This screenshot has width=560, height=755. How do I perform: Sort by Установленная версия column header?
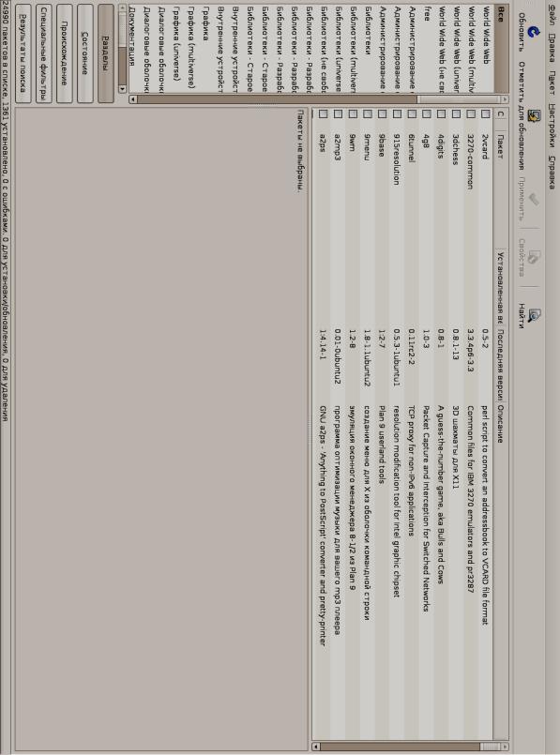(501, 289)
